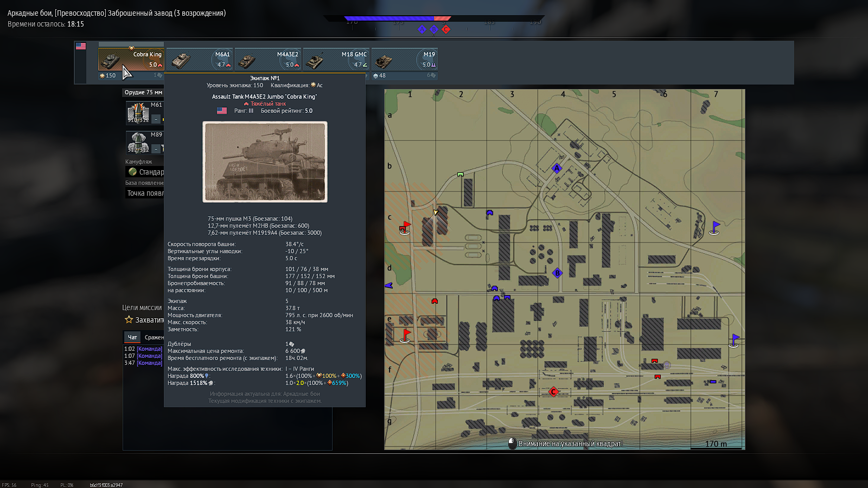The image size is (868, 488).
Task: Click the 170 m map scale label
Action: (716, 444)
